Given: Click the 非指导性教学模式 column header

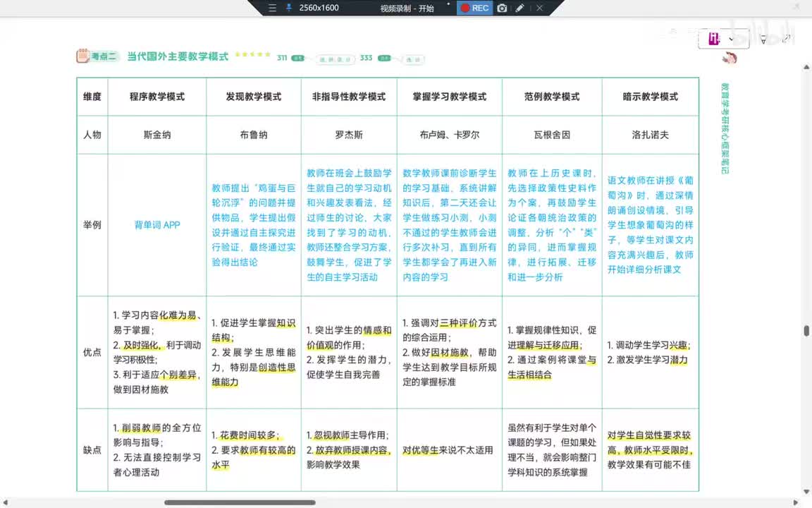Looking at the screenshot, I should pos(348,97).
